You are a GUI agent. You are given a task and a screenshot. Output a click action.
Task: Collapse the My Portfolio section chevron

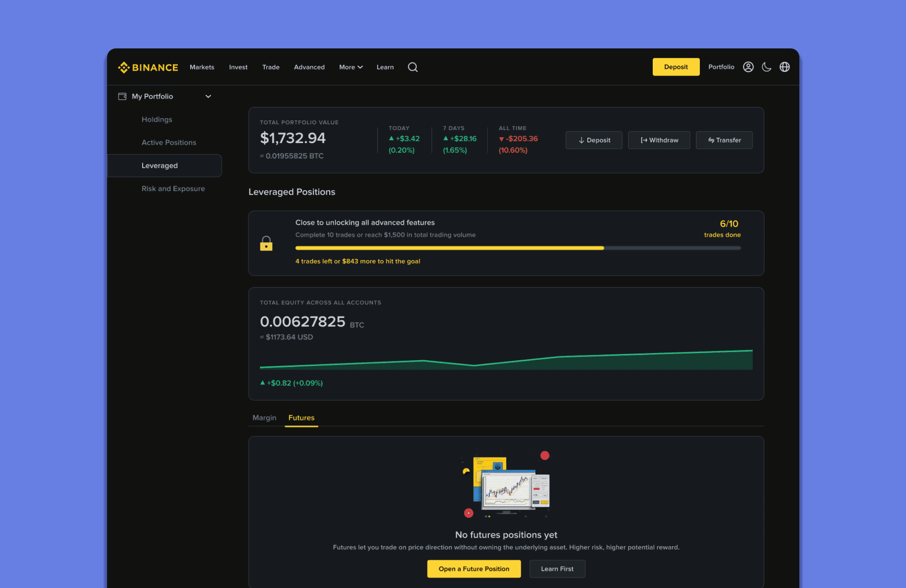tap(208, 96)
